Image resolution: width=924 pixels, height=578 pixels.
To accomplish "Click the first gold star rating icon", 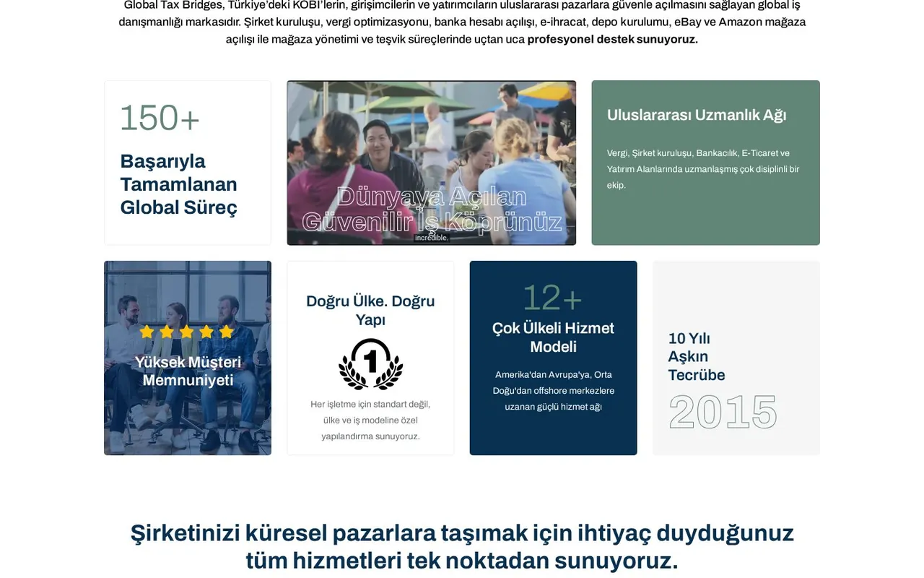I will [x=147, y=332].
